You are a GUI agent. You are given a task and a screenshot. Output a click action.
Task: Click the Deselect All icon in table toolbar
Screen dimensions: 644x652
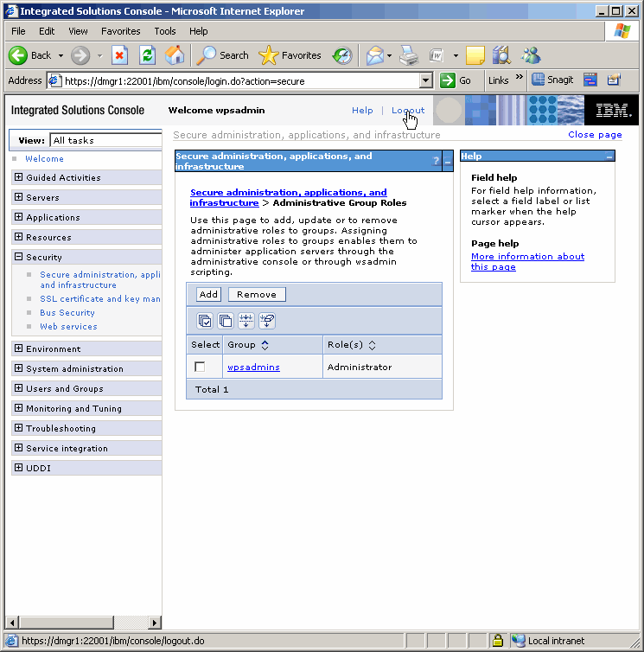[x=226, y=321]
